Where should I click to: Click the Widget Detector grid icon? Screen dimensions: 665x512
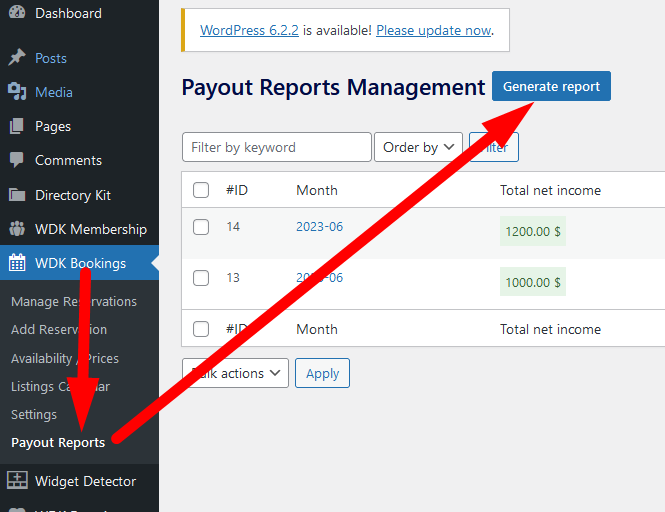(17, 481)
